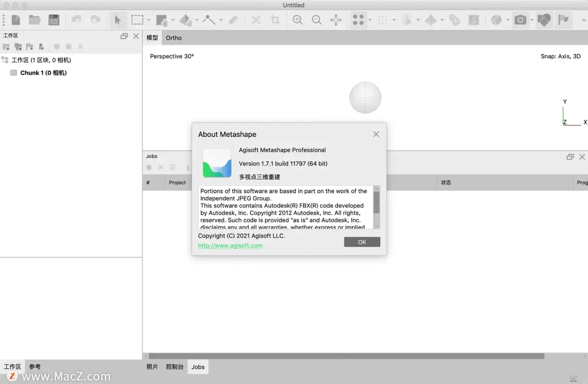This screenshot has width=588, height=384.
Task: Open the selection tool dropdown arrow
Action: [x=148, y=20]
